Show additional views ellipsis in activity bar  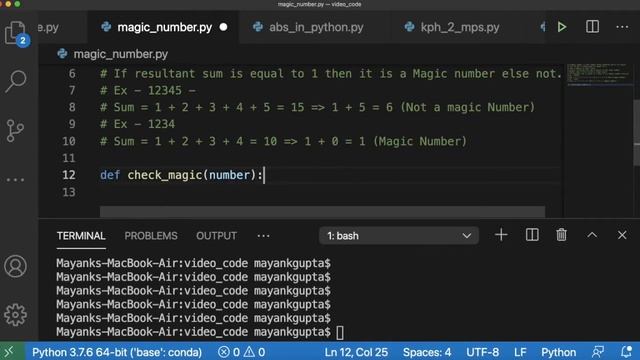[16, 180]
